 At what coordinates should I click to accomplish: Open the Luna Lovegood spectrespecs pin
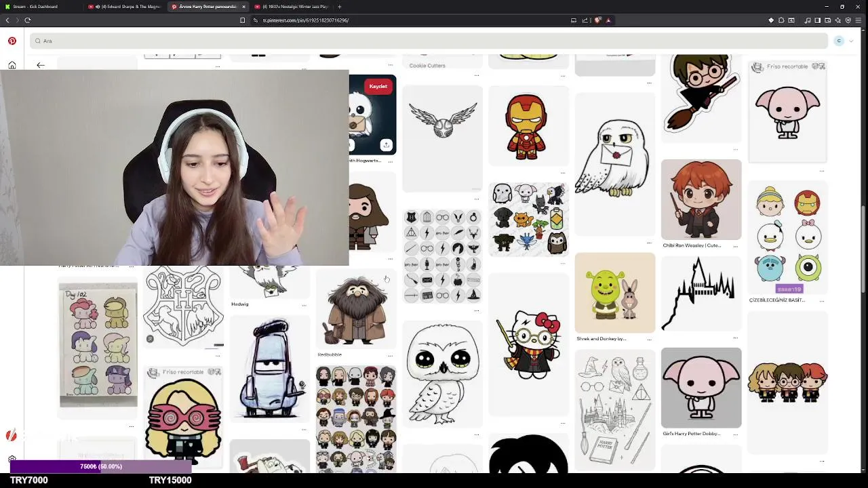[x=183, y=418]
